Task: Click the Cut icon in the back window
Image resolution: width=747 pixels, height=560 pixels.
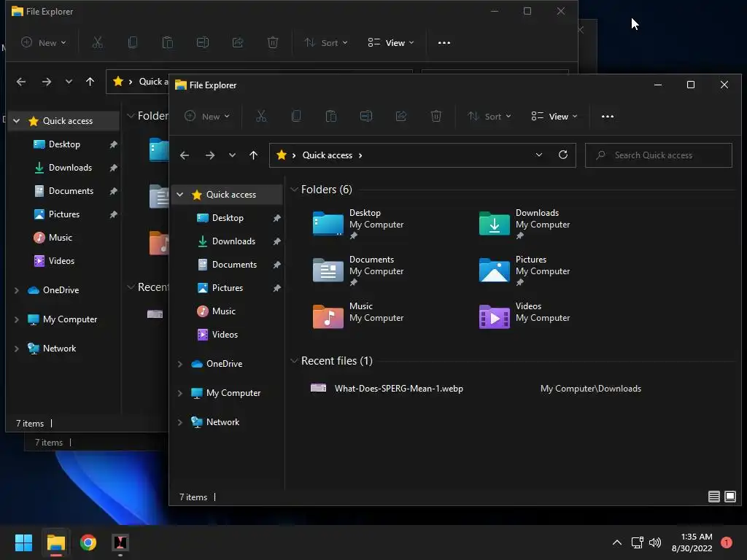Action: pos(97,42)
